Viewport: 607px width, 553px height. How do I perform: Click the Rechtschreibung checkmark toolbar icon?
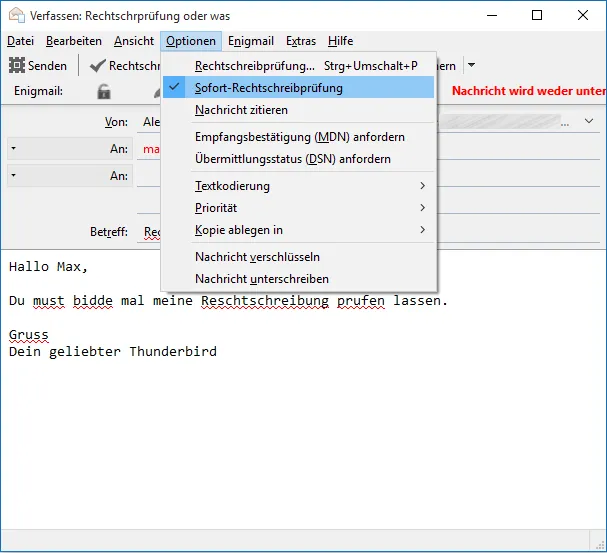(98, 66)
